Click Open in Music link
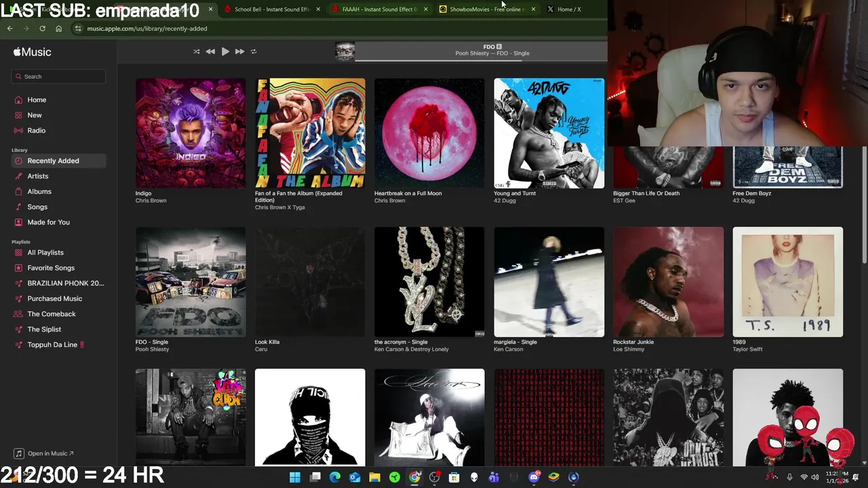Screen dimensions: 868x488 [x=45, y=453]
